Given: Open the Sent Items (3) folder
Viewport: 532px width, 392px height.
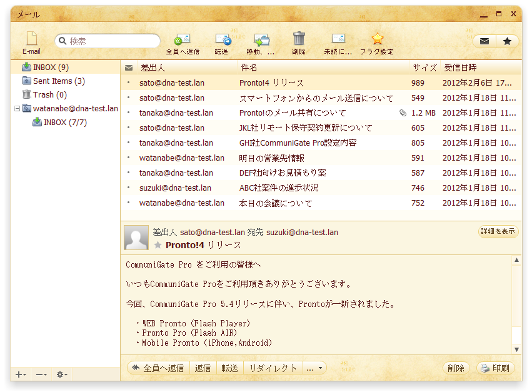Looking at the screenshot, I should [66, 81].
